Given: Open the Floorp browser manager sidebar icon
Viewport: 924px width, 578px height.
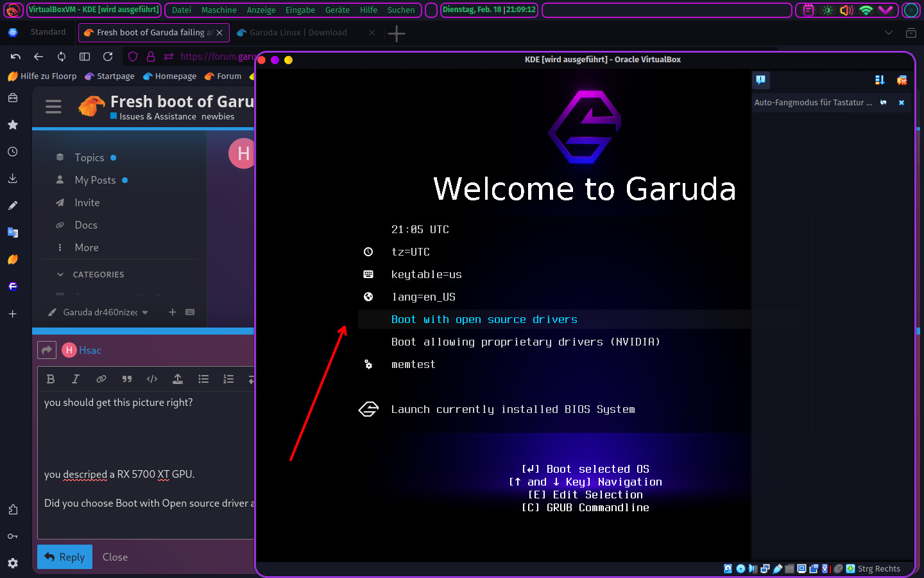Looking at the screenshot, I should [13, 98].
